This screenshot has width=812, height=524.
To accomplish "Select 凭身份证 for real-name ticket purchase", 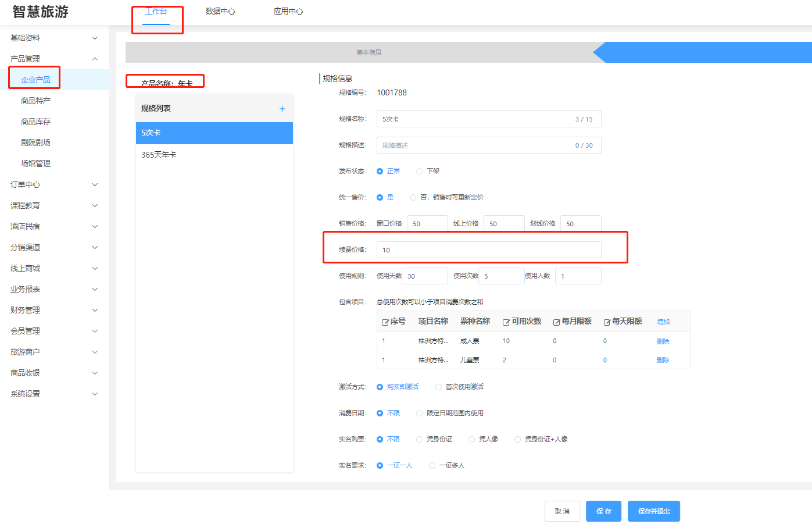I will 419,439.
